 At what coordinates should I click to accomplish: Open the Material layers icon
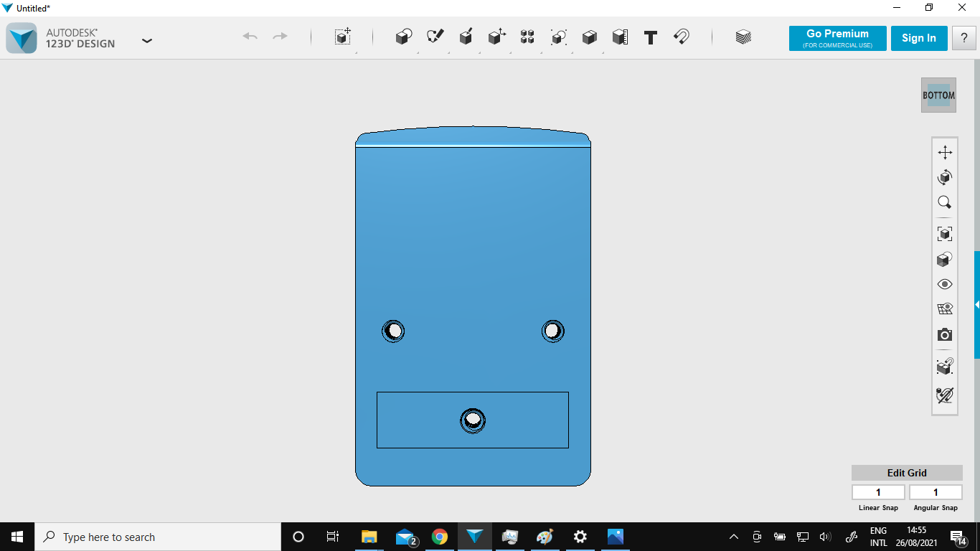(x=743, y=37)
